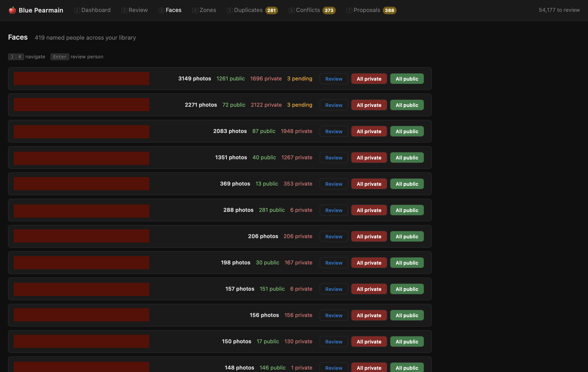Click All public in 206 photos row
588x372 pixels.
pyautogui.click(x=407, y=236)
